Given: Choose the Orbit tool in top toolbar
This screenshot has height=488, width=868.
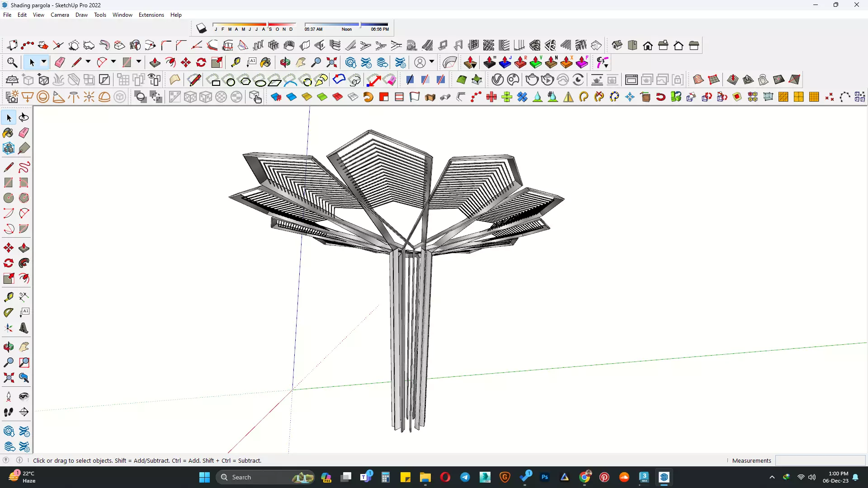Looking at the screenshot, I should coord(285,62).
